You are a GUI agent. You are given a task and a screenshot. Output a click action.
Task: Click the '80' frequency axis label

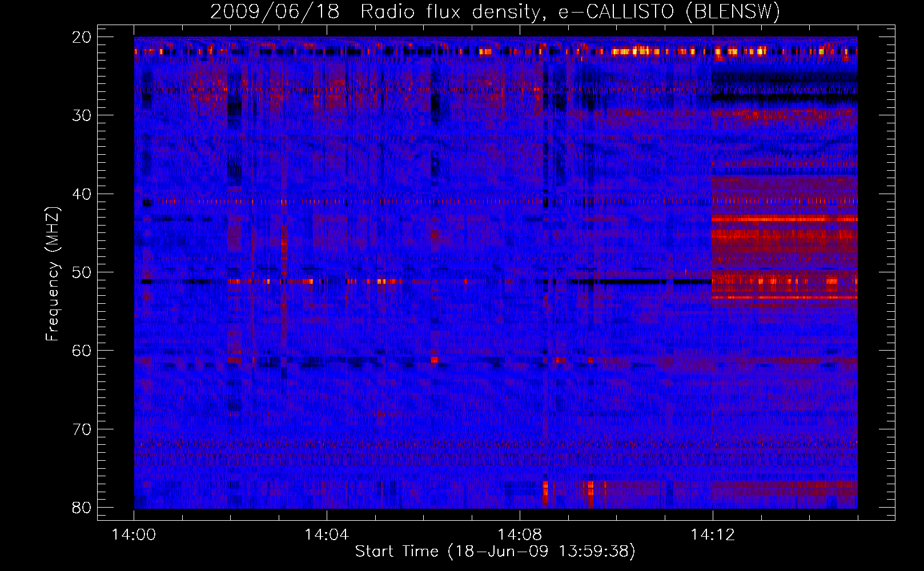(82, 508)
